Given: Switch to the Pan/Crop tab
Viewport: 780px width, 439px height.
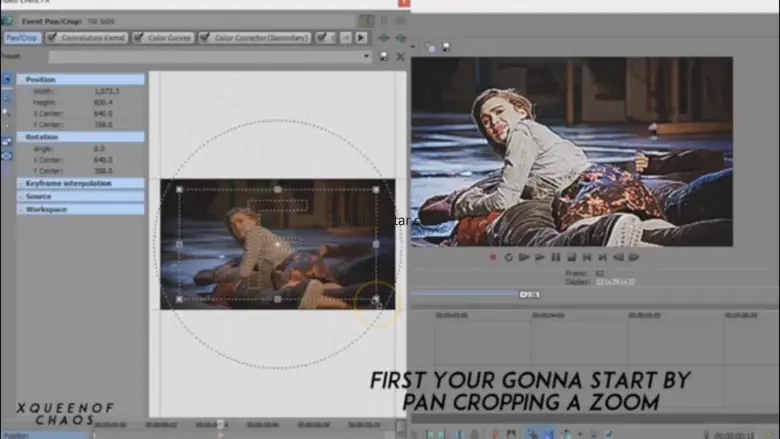Looking at the screenshot, I should [x=22, y=38].
